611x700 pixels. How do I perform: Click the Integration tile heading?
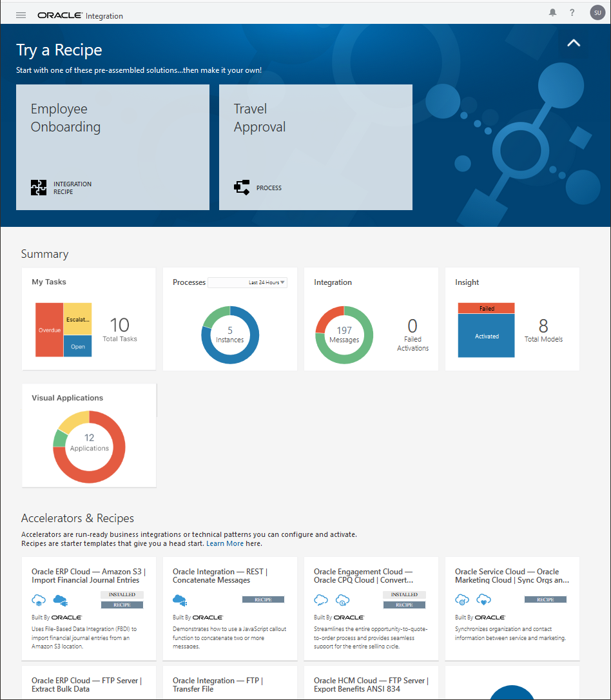click(333, 282)
